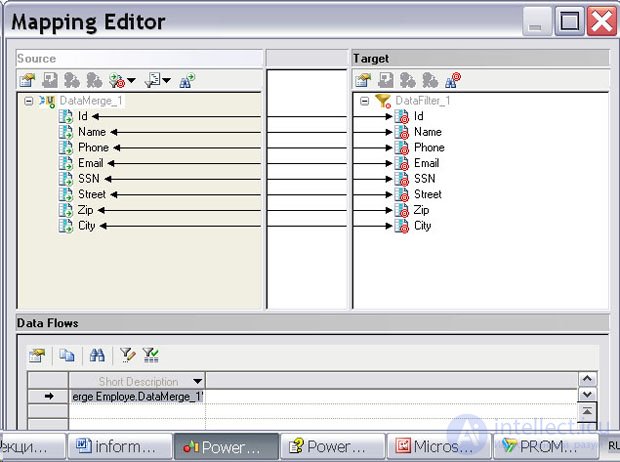This screenshot has width=620, height=462.
Task: Click row selector arrow of first data flow
Action: click(48, 396)
